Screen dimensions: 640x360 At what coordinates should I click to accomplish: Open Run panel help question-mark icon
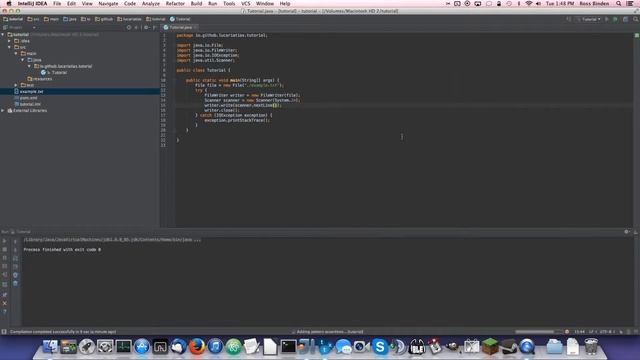[5, 312]
